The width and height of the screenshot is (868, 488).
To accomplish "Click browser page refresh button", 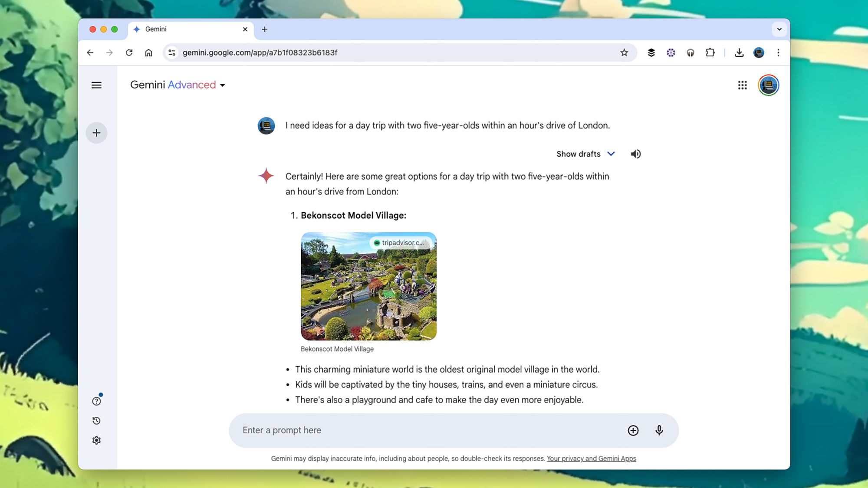I will [129, 52].
